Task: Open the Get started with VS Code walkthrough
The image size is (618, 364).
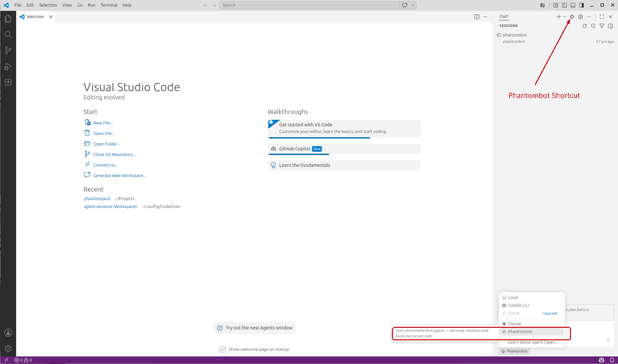Action: tap(345, 128)
